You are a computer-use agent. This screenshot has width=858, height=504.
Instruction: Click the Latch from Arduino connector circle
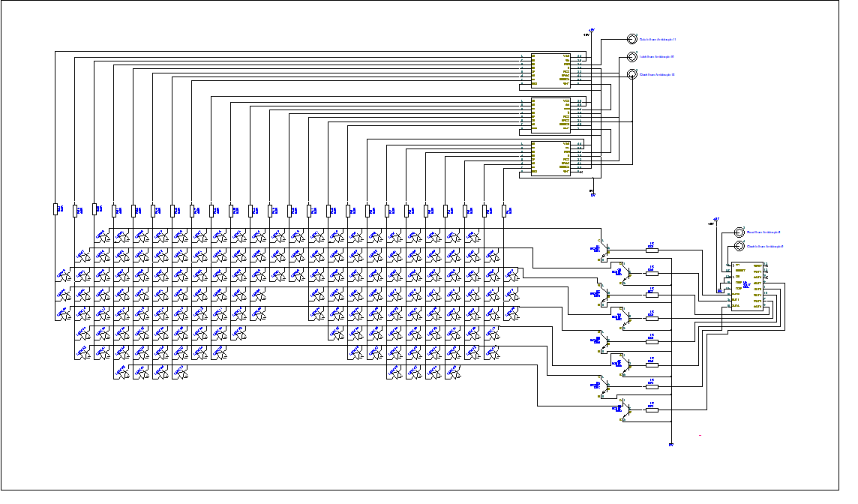pos(632,56)
